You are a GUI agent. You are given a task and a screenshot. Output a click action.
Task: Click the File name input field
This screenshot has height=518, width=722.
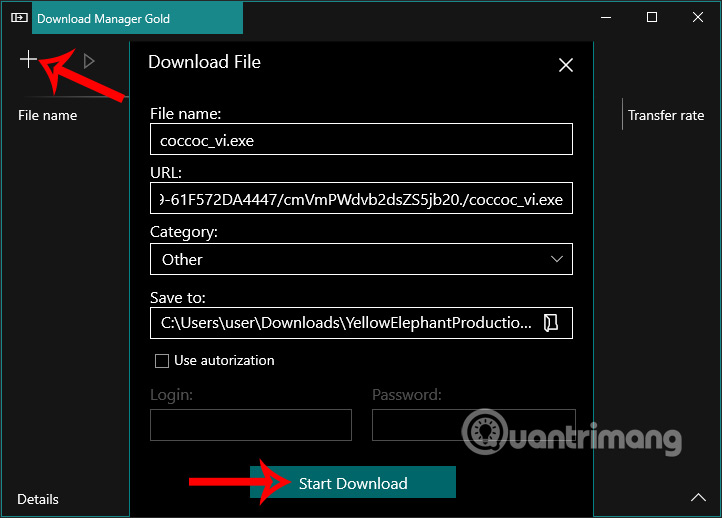[x=361, y=139]
